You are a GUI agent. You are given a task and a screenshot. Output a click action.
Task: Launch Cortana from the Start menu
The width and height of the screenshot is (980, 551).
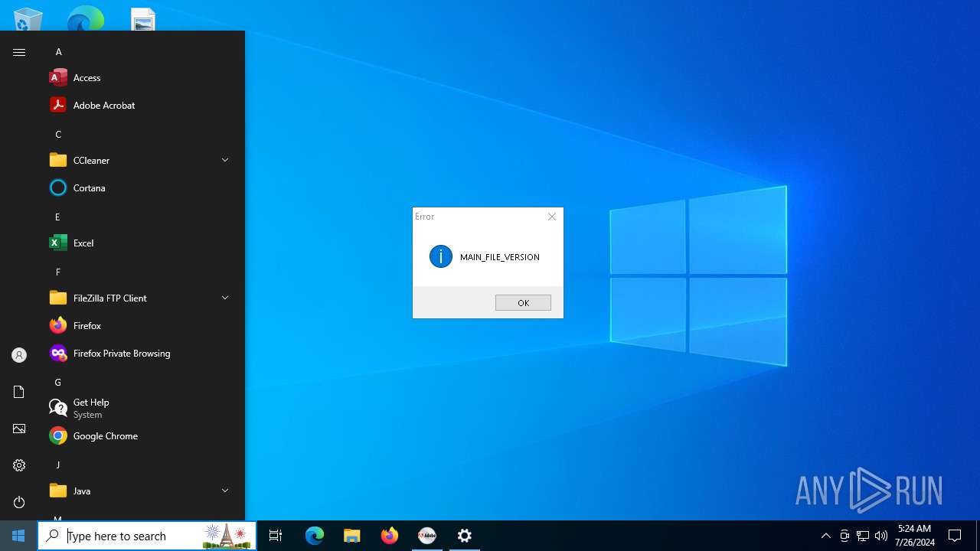(x=142, y=187)
